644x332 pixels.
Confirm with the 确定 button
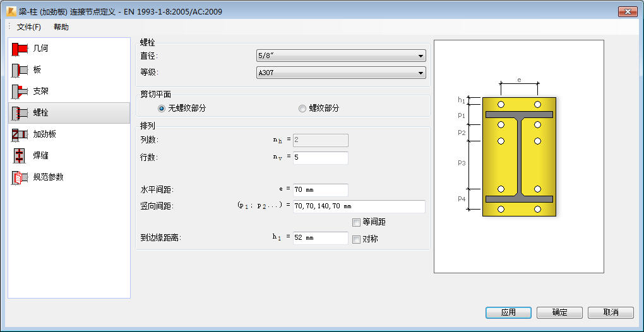click(559, 312)
